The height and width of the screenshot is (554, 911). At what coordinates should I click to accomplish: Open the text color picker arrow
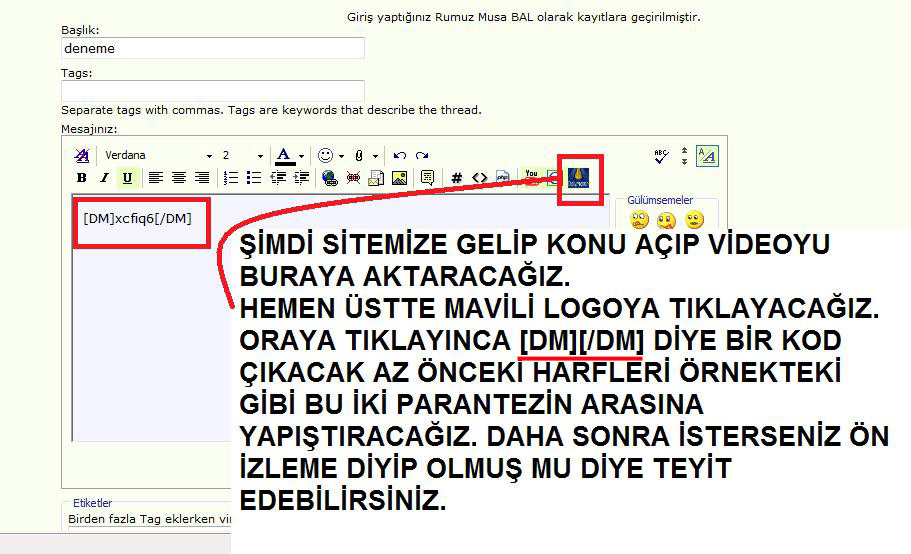301,156
